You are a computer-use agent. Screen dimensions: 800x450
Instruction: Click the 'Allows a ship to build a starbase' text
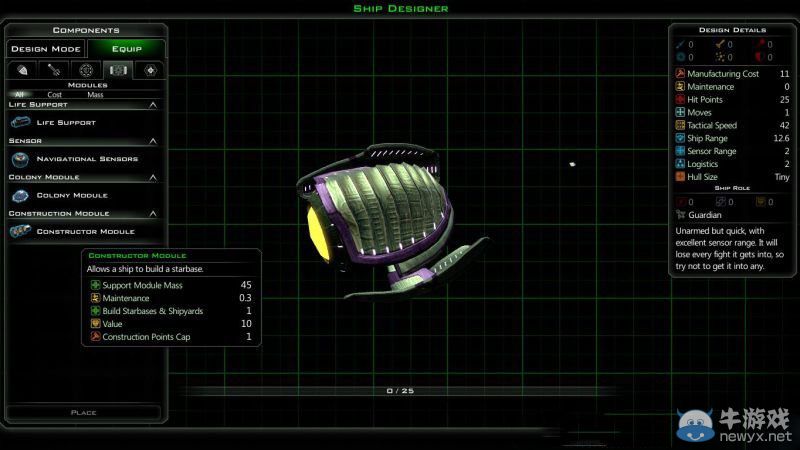coord(145,269)
